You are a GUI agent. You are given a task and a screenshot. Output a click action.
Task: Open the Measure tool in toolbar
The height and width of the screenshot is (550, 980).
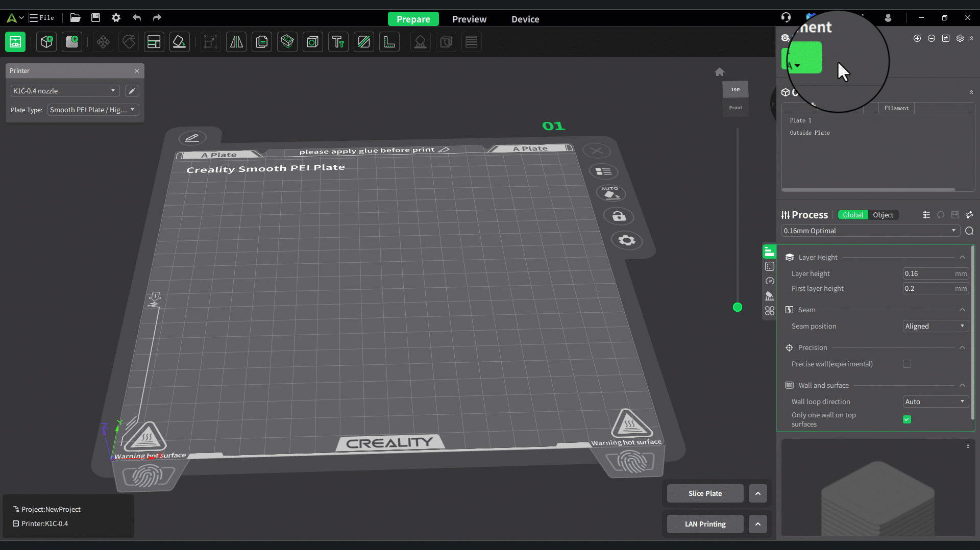389,42
